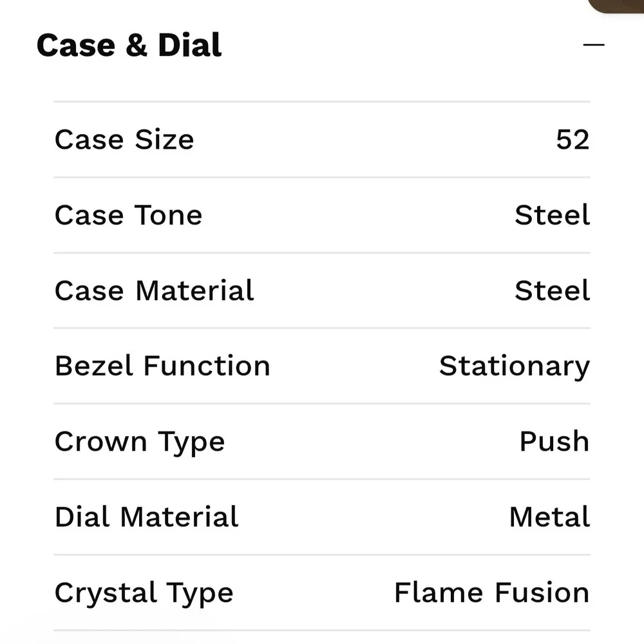The image size is (644, 644).
Task: Select the Crown Type label
Action: point(140,443)
